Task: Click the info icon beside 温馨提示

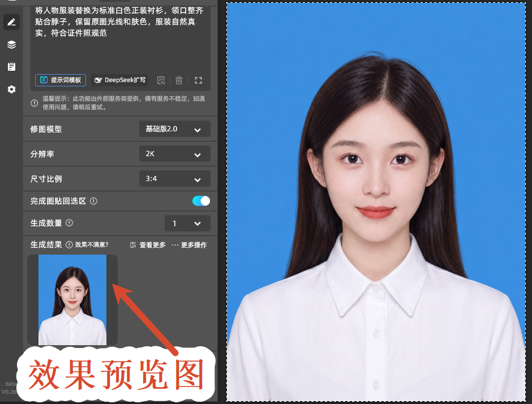Action: 35,103
